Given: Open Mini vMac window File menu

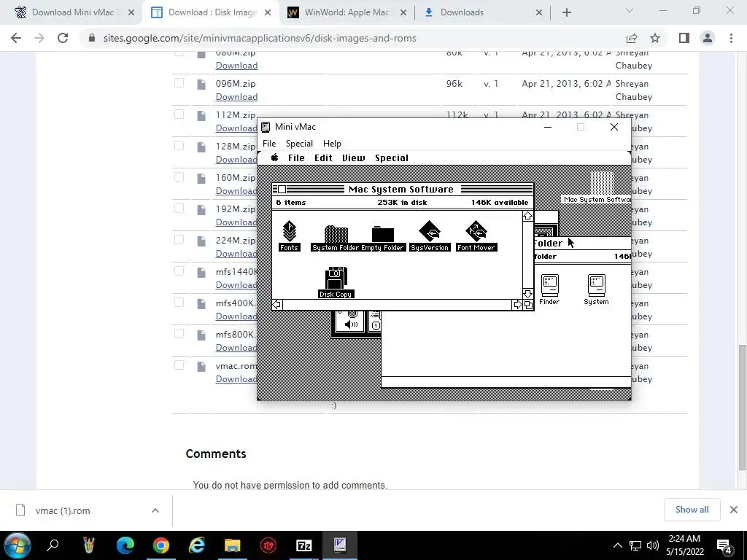Looking at the screenshot, I should click(x=269, y=144).
